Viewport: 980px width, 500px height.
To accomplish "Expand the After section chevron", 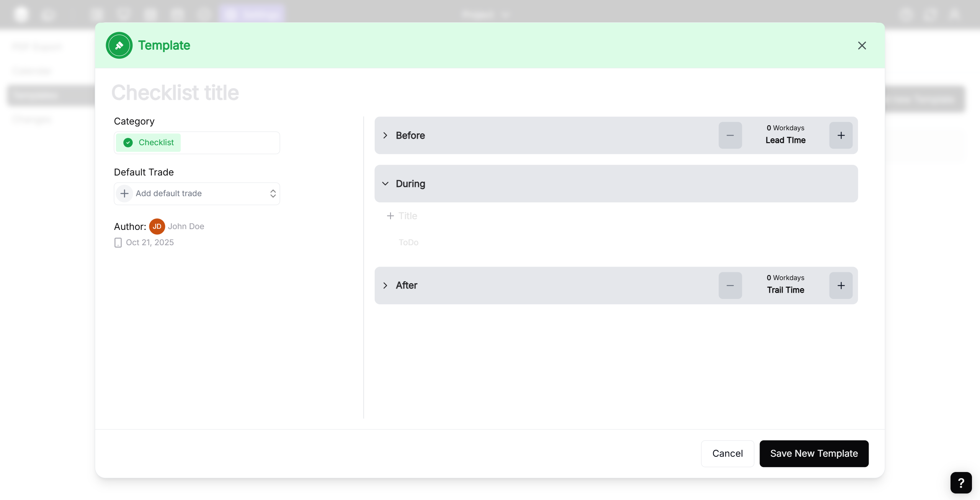I will 385,285.
